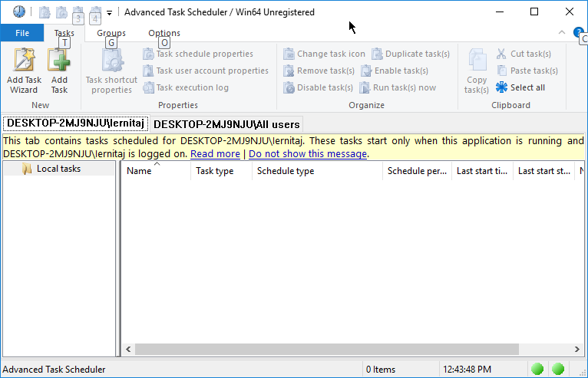Select the DESKTOP-2MJ9NJU\All users tab
Image resolution: width=588 pixels, height=378 pixels.
click(226, 124)
